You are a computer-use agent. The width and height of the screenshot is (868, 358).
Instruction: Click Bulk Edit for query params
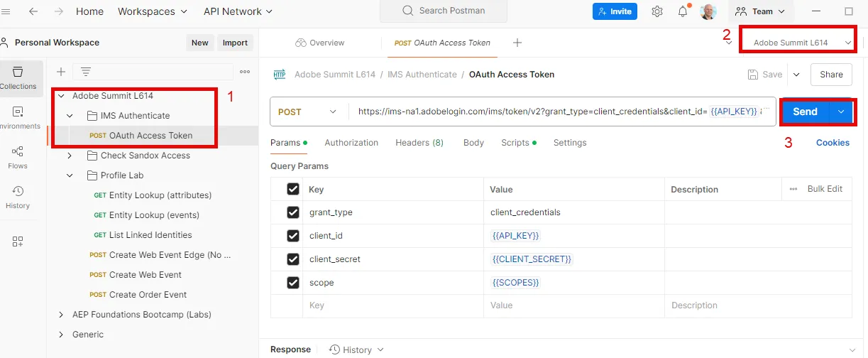coord(825,189)
